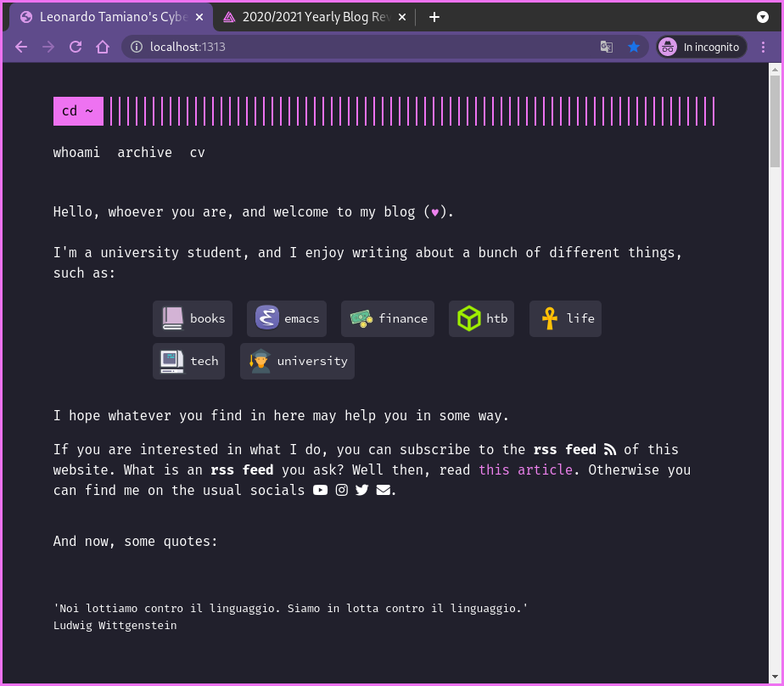This screenshot has height=686, width=784.
Task: Click the bold 'rss feed' with RSS icon
Action: click(574, 449)
